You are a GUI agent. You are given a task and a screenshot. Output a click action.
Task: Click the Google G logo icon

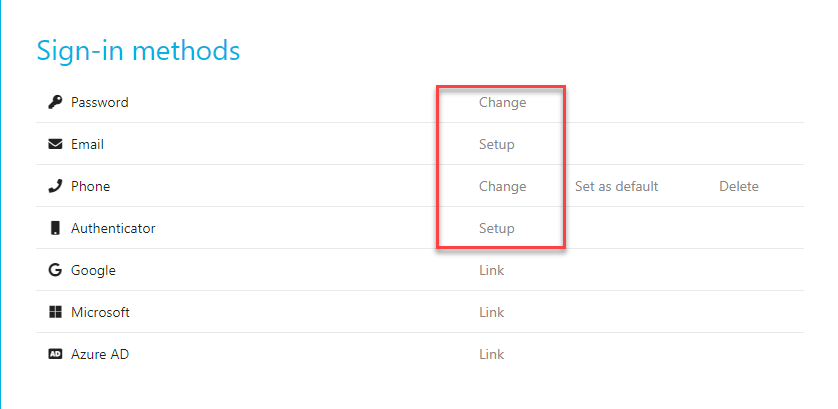point(55,270)
